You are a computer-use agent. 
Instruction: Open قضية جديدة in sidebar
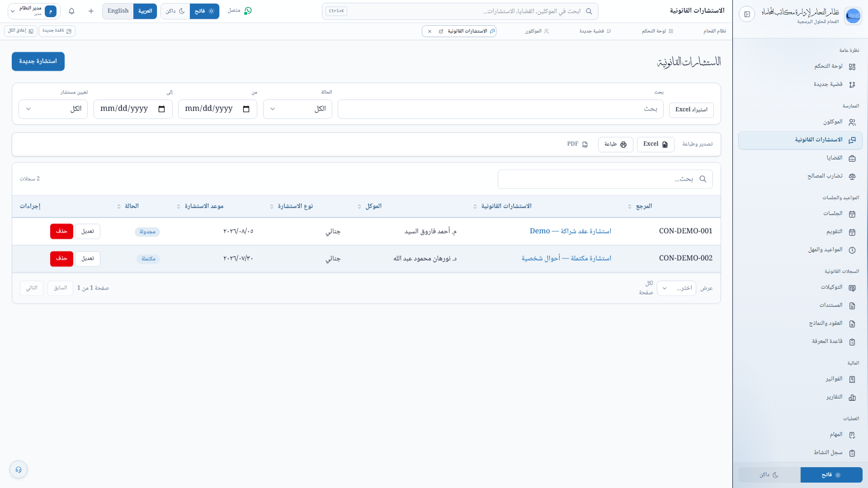800,84
